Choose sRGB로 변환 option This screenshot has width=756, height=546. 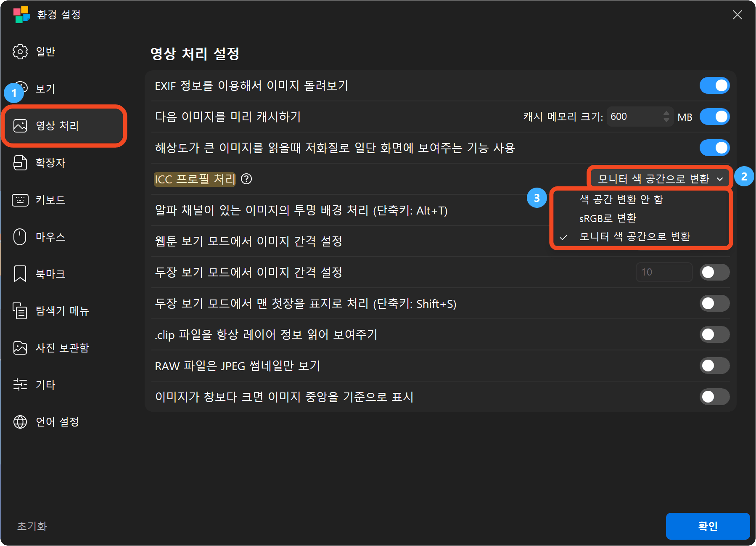point(641,218)
